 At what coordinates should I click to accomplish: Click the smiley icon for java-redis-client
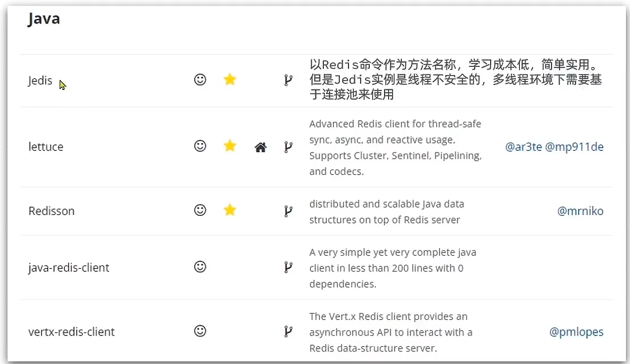point(200,267)
